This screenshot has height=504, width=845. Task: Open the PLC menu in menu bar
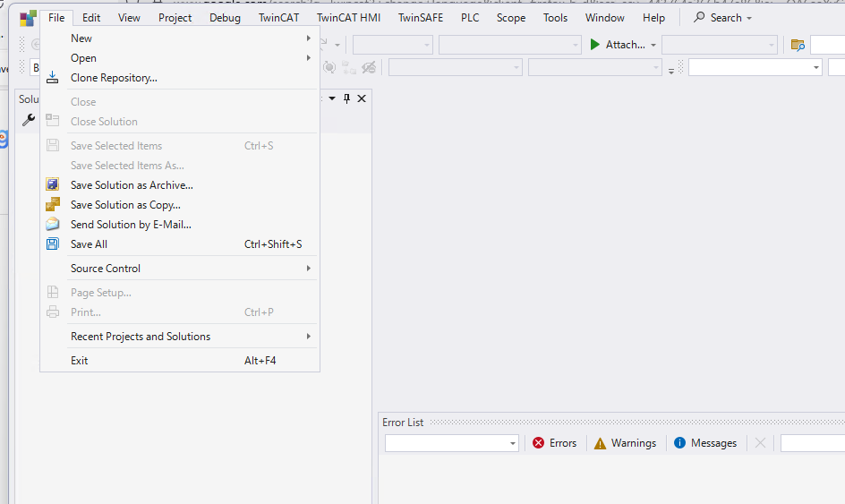tap(470, 18)
